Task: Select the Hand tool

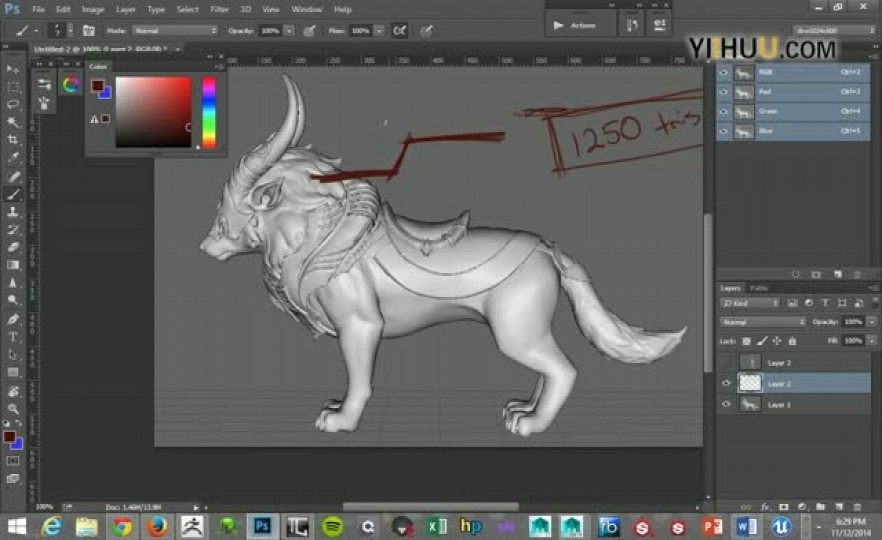Action: 12,391
